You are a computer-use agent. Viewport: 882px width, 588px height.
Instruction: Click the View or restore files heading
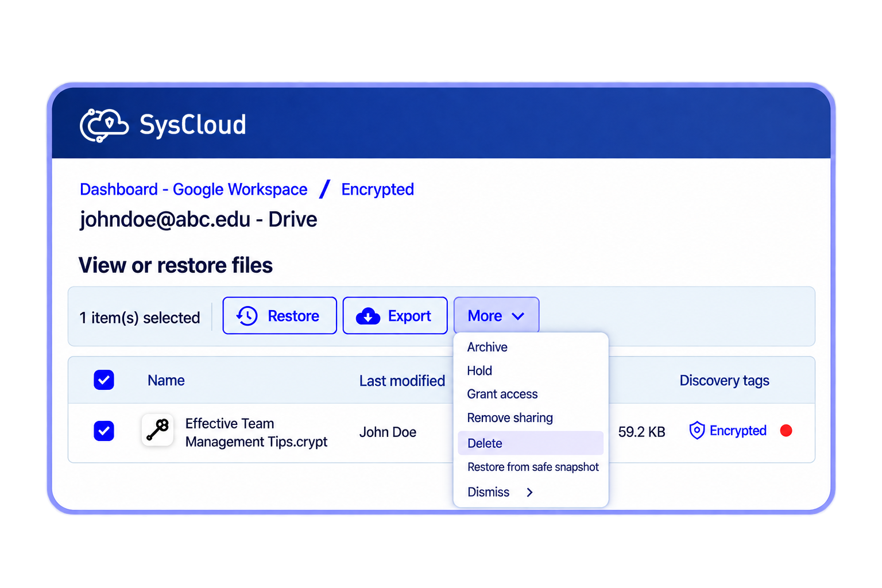coord(176,265)
